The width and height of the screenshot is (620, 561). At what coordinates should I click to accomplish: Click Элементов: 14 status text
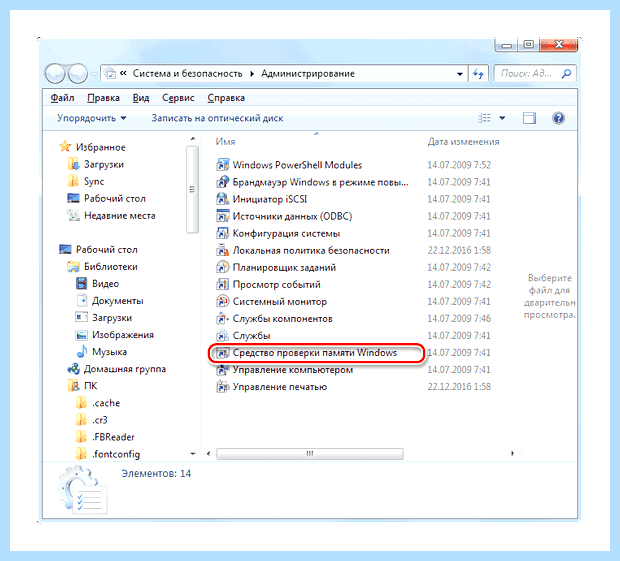[156, 473]
